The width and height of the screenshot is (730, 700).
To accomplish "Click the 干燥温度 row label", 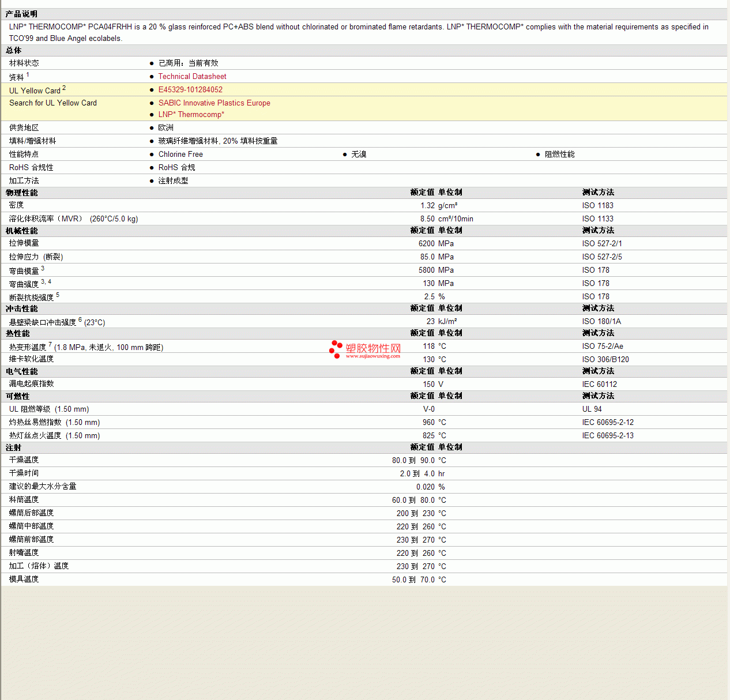I will [24, 460].
